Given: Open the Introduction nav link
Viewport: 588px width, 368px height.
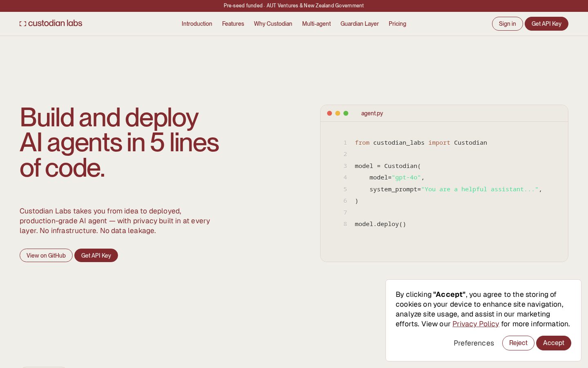Looking at the screenshot, I should [x=197, y=24].
